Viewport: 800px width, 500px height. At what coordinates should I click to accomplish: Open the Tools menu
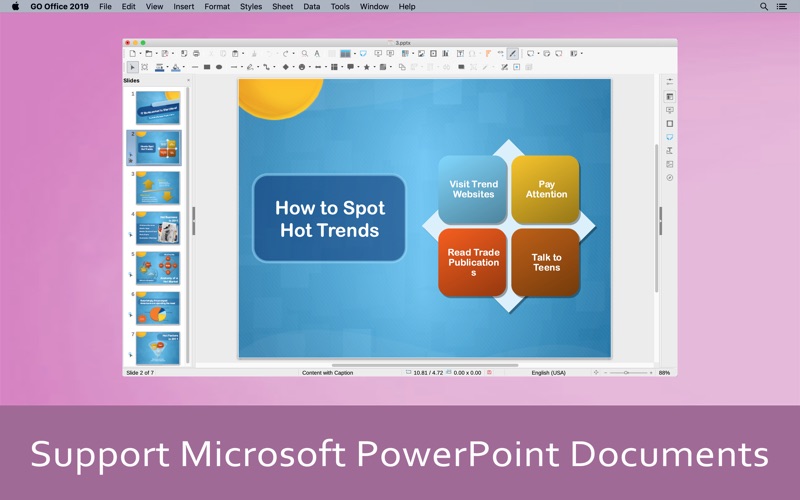pos(340,7)
